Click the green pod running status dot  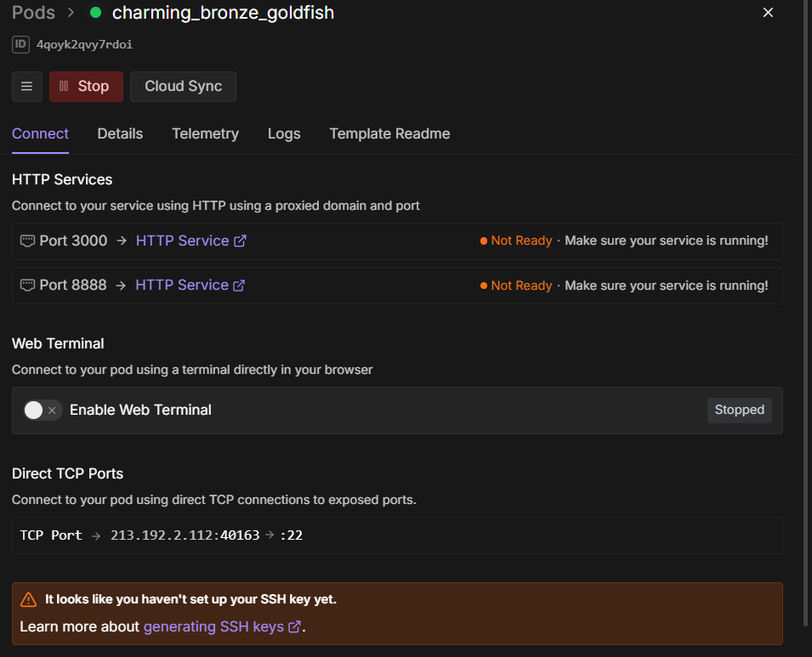[x=95, y=13]
